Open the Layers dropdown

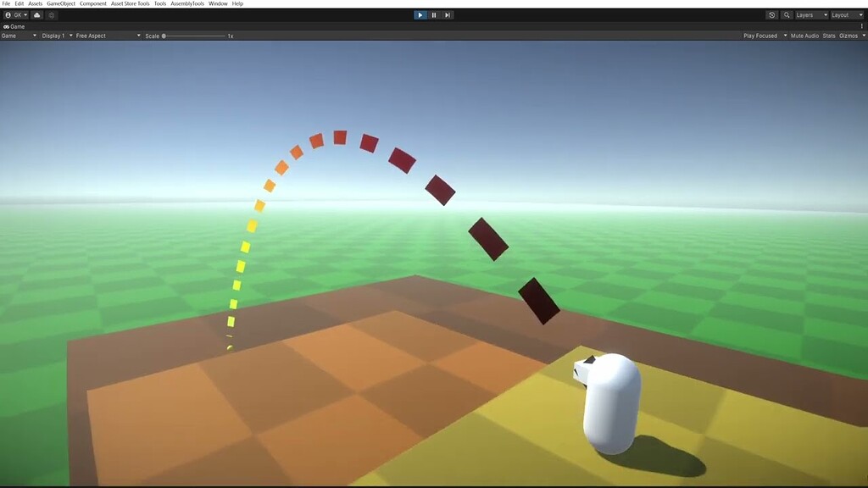810,14
